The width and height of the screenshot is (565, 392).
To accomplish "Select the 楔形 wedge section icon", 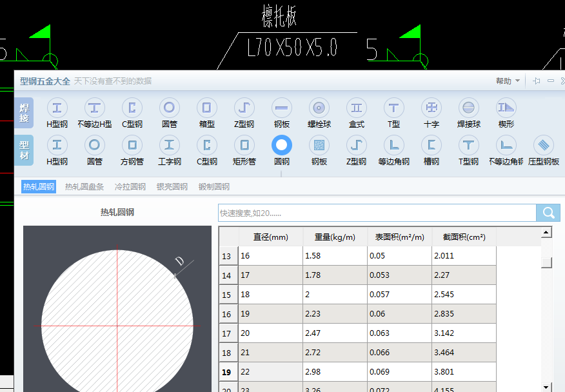I will (506, 108).
